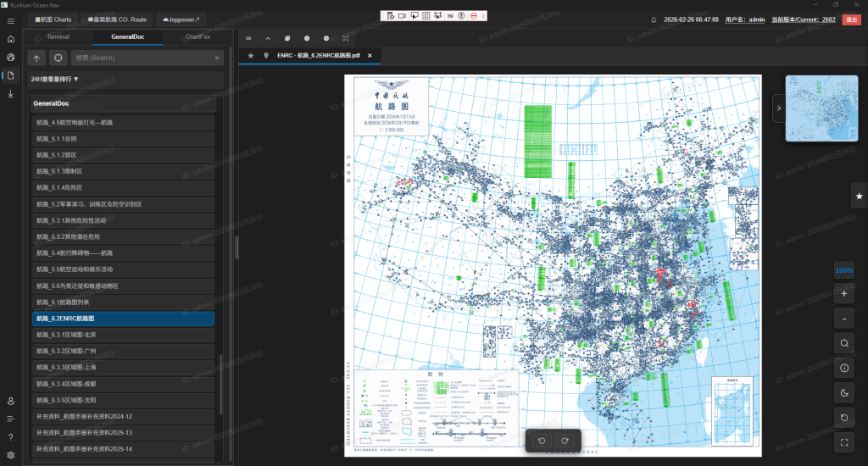Click the up chevron in viewer toolbar

(268, 38)
